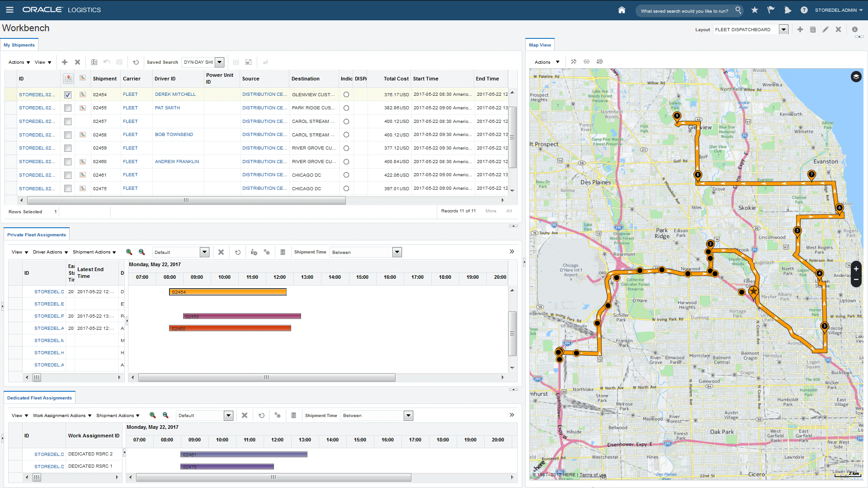Click map layers chooser icon
The image size is (868, 488).
pyautogui.click(x=856, y=77)
